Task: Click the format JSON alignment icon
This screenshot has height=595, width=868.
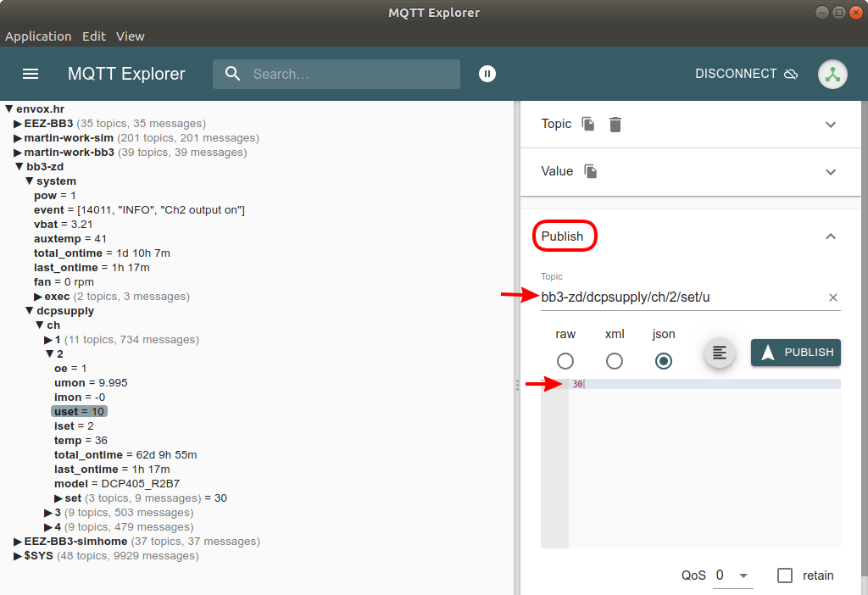Action: (719, 353)
